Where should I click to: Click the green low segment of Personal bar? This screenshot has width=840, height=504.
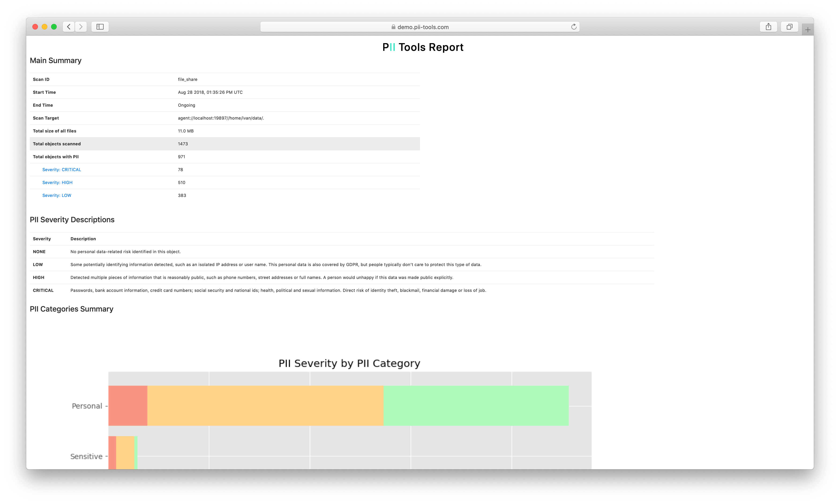[476, 406]
